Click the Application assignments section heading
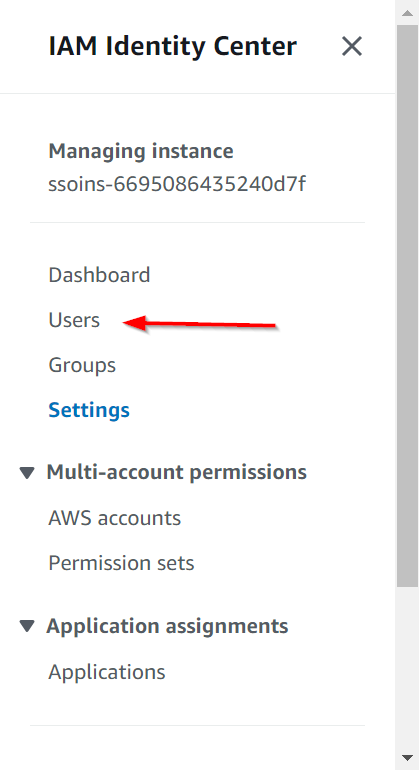Image resolution: width=419 pixels, height=770 pixels. click(x=167, y=626)
